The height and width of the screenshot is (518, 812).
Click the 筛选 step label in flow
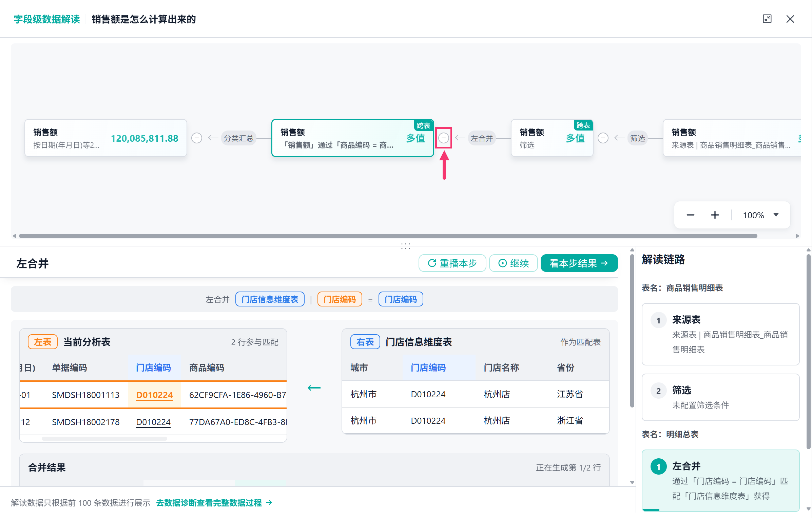pos(638,138)
